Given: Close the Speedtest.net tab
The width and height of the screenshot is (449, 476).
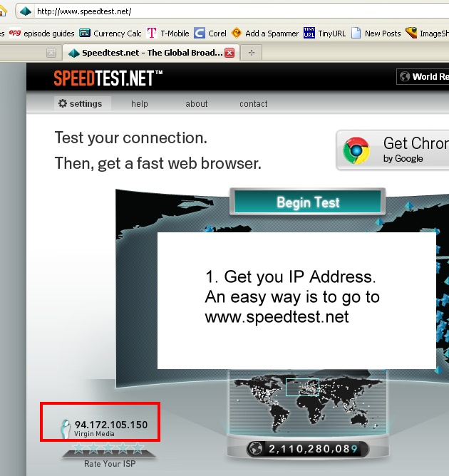Looking at the screenshot, I should point(229,53).
